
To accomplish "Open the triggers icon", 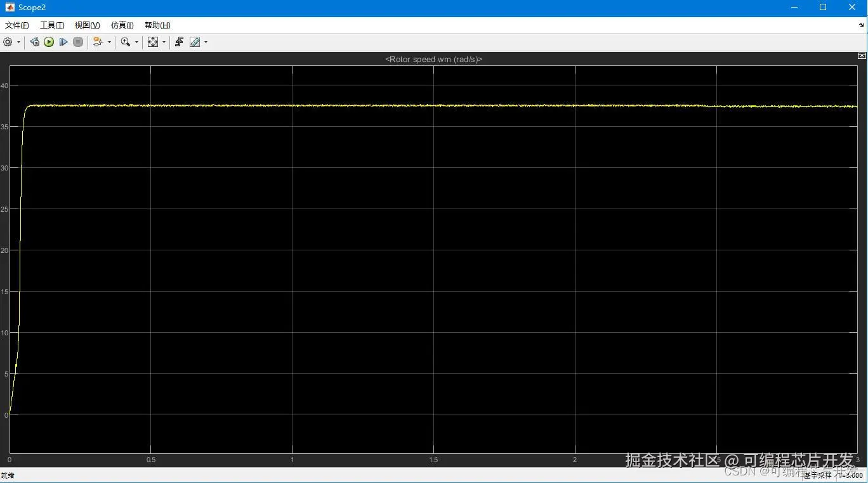I will coord(179,42).
